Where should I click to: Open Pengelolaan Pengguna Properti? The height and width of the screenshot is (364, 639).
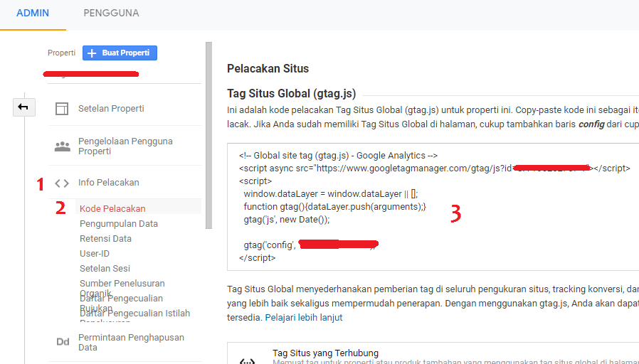pos(125,146)
